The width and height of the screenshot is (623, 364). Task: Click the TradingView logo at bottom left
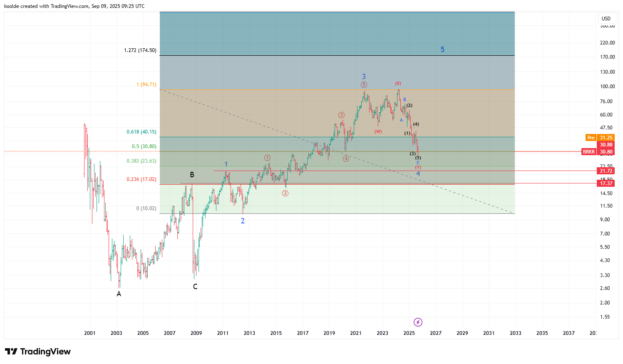[38, 352]
